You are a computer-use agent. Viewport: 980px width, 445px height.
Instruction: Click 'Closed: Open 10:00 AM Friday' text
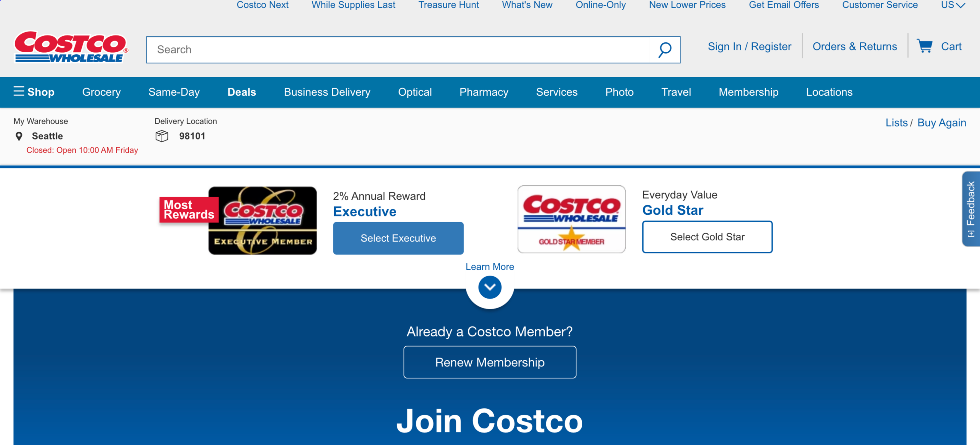[x=82, y=150]
